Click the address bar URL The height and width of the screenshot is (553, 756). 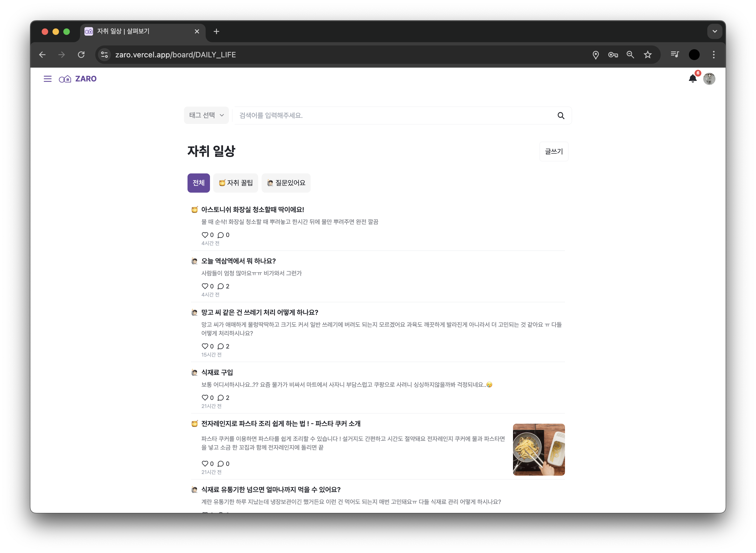click(175, 55)
